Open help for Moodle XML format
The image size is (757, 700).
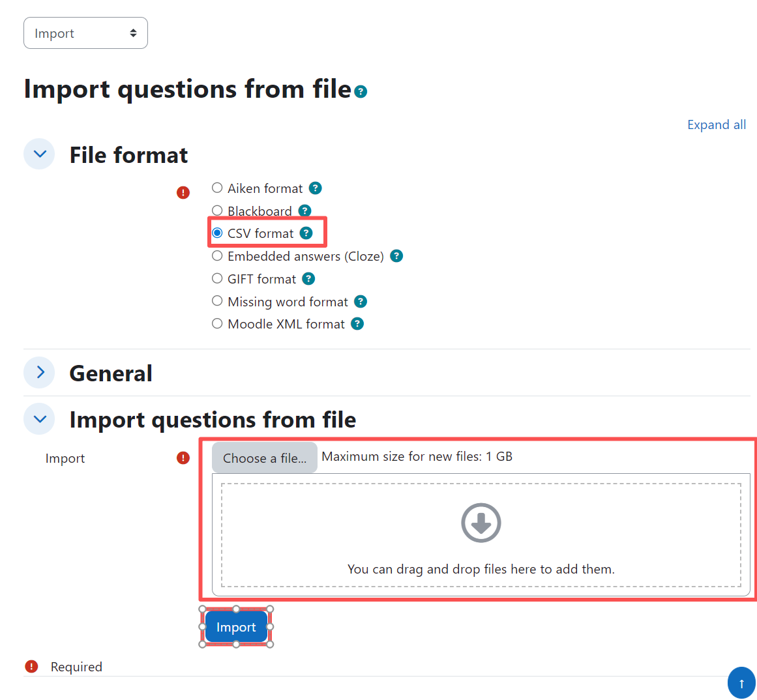[357, 324]
